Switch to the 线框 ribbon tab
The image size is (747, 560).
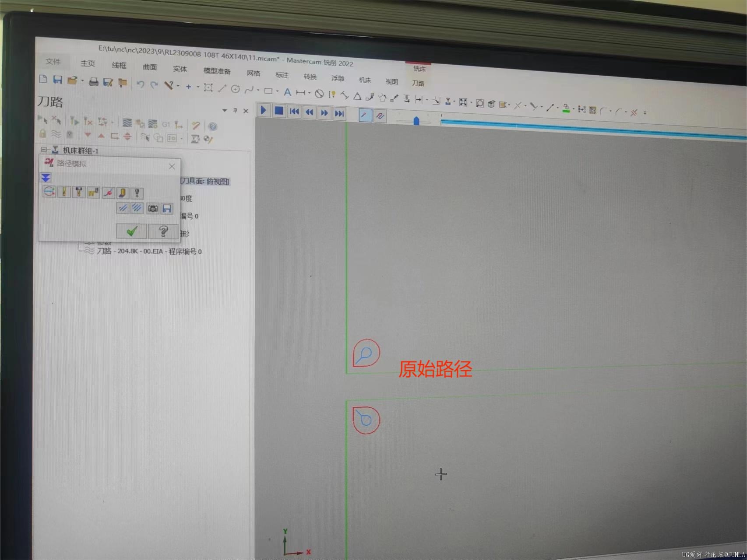coord(119,65)
